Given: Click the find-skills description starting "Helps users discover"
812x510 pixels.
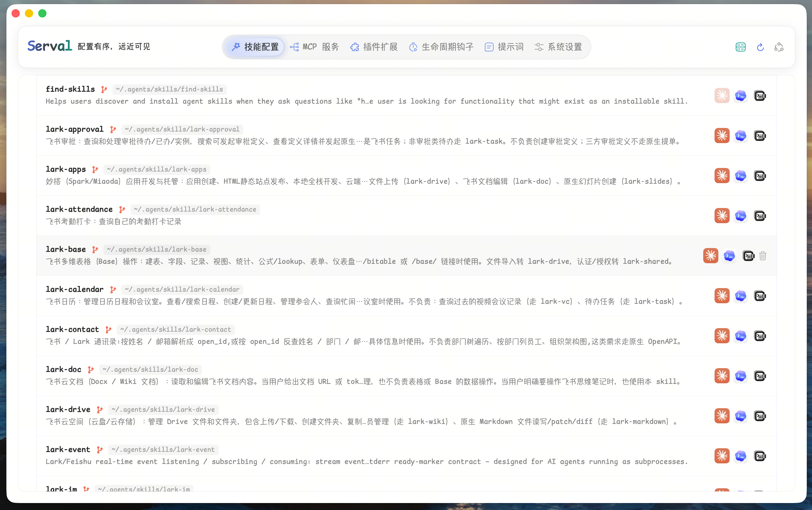Looking at the screenshot, I should coord(367,102).
